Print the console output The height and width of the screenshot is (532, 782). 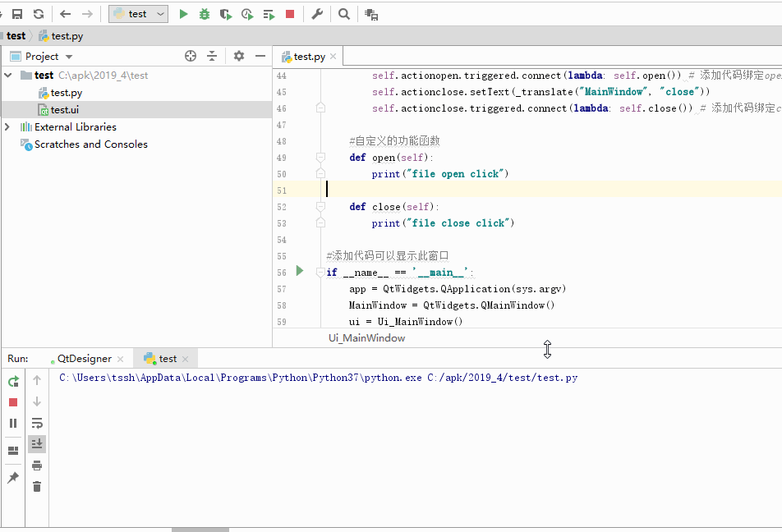(x=37, y=465)
